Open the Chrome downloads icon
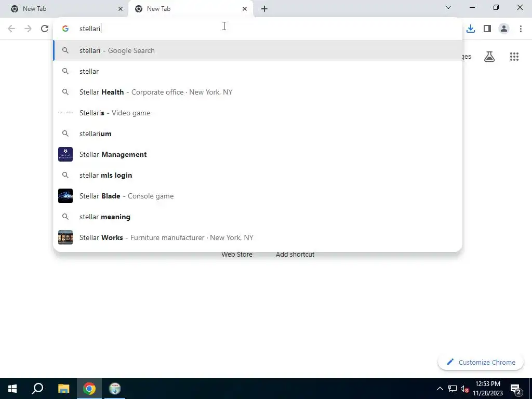Viewport: 532px width, 399px height. click(471, 29)
